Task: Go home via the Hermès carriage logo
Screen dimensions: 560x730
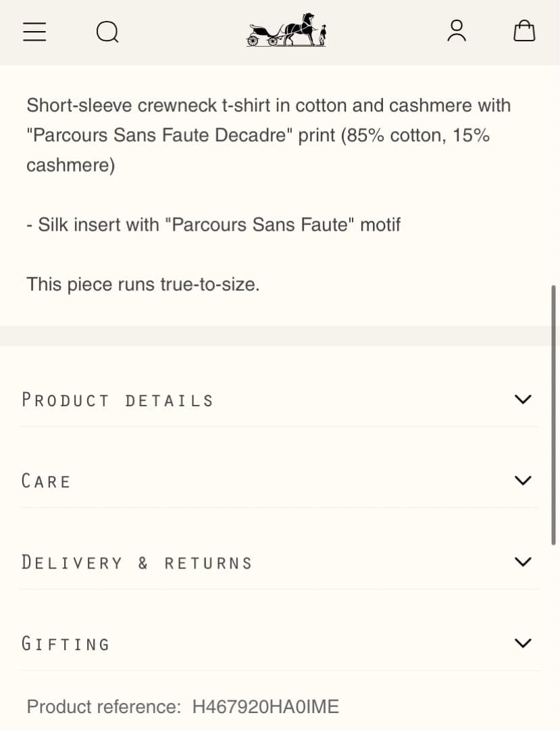Action: (286, 30)
